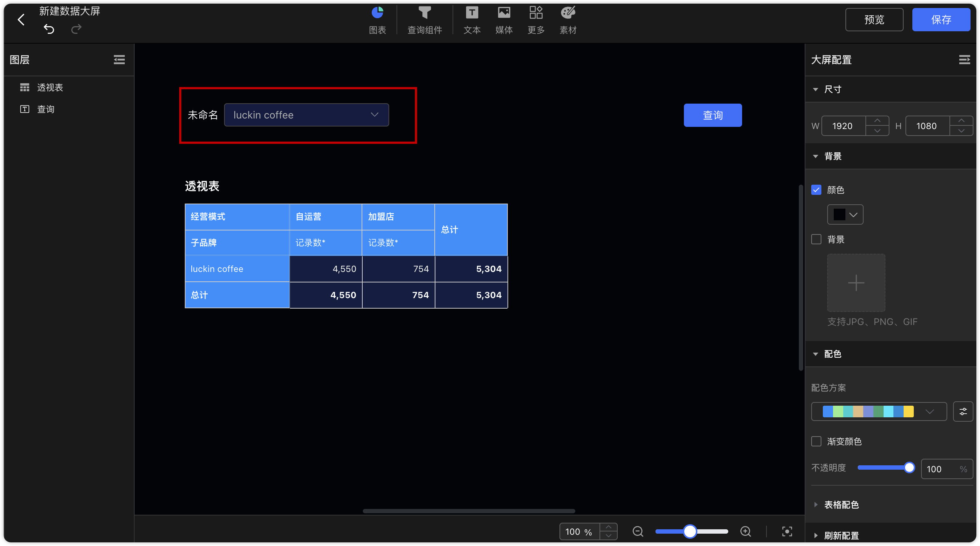Image resolution: width=980 pixels, height=546 pixels.
Task: Edit the width 1920 field
Action: tap(844, 126)
